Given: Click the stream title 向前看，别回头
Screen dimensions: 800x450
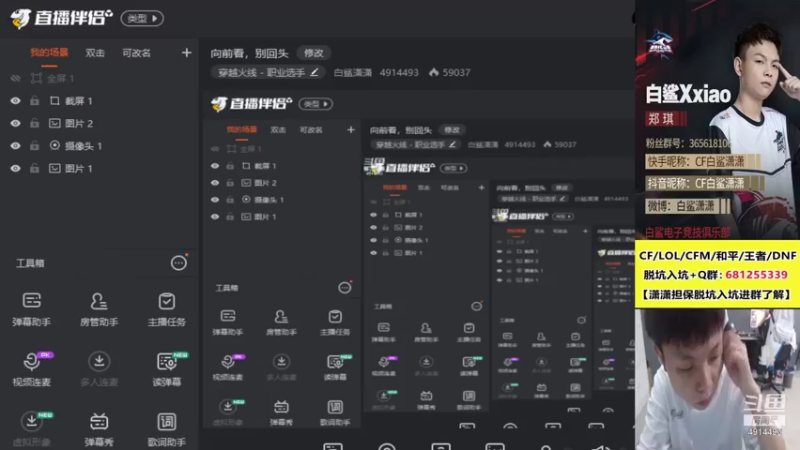Looking at the screenshot, I should click(249, 53).
